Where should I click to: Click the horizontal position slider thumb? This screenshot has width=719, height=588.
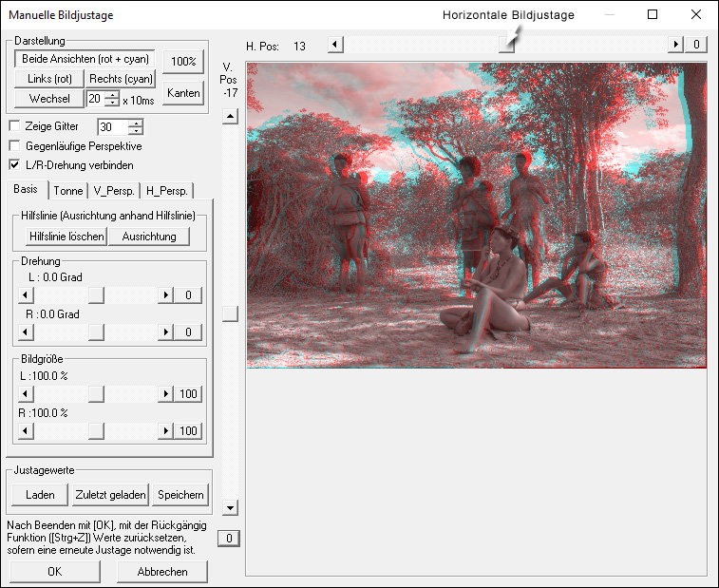click(506, 45)
